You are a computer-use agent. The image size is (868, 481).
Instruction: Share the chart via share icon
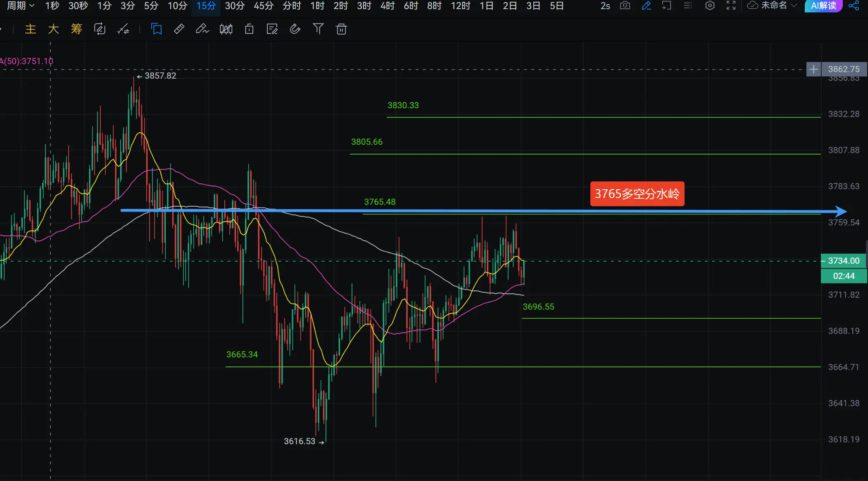tap(854, 5)
